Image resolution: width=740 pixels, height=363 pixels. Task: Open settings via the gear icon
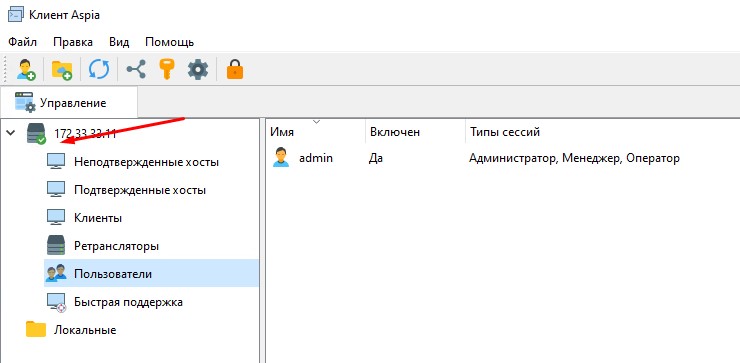198,70
